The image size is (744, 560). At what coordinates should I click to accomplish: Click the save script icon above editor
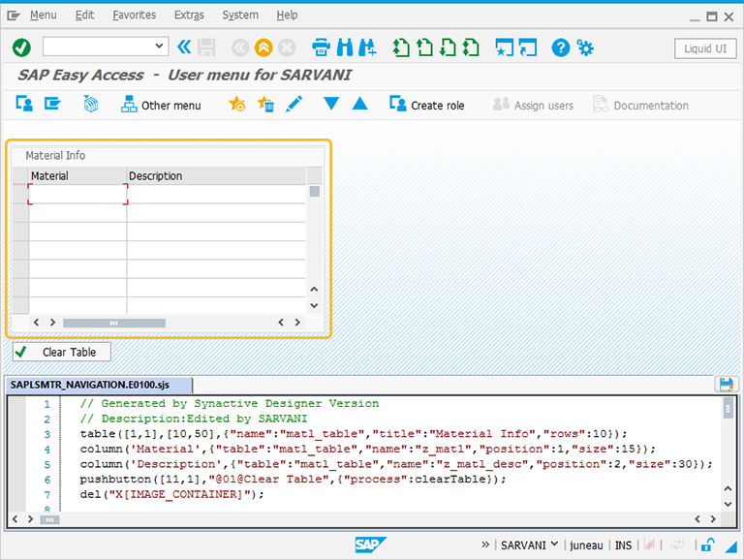[x=726, y=384]
